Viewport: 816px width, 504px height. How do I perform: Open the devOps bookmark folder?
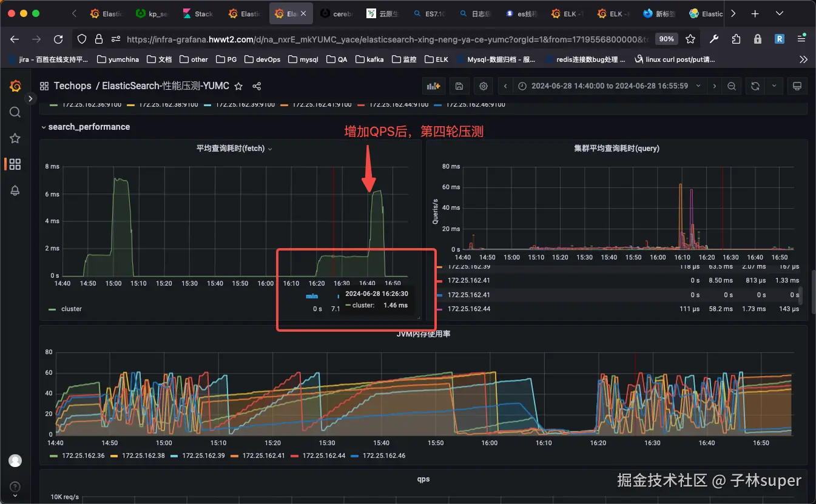tap(262, 59)
